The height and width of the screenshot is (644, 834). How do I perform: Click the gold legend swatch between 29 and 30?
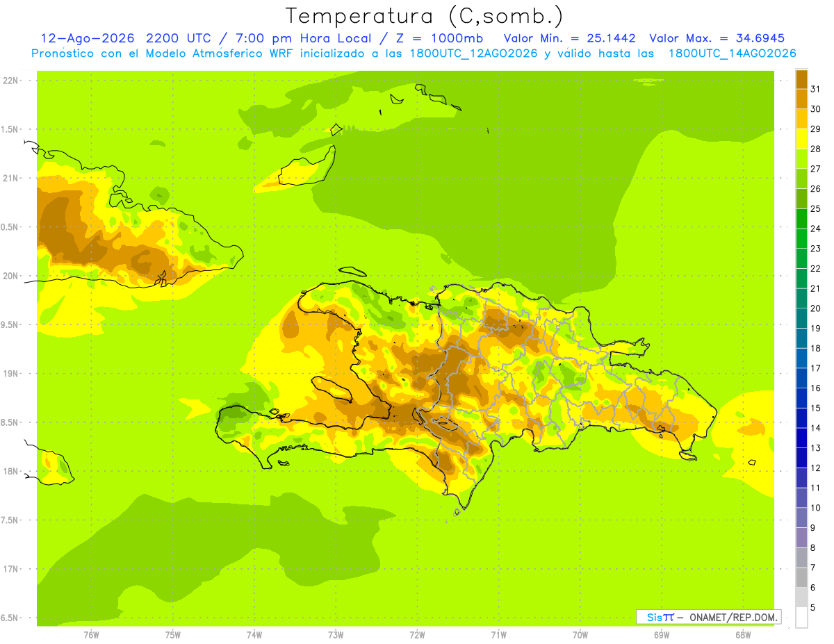(801, 119)
